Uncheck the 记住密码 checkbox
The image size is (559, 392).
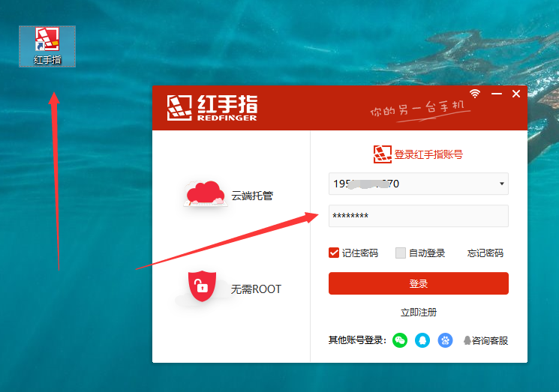pos(335,253)
